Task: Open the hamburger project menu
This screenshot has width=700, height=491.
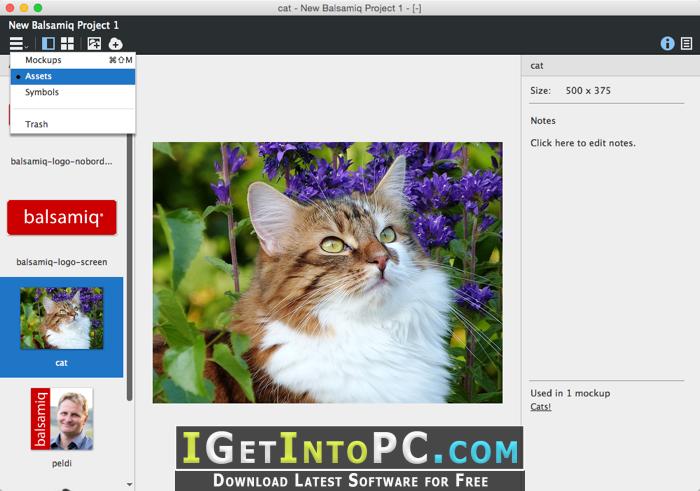Action: 18,44
